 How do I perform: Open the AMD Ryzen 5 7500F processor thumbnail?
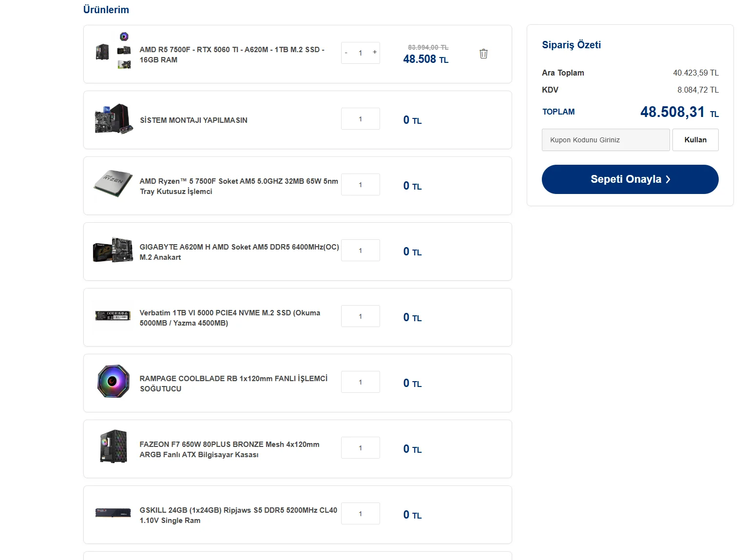coord(113,183)
